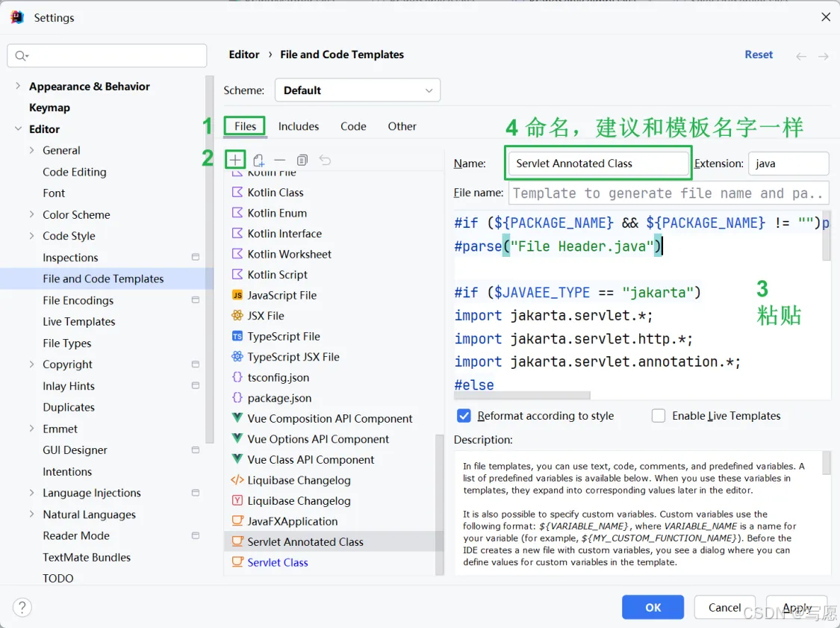Click the JavaFXApplication class icon
This screenshot has height=628, width=840.
(237, 520)
